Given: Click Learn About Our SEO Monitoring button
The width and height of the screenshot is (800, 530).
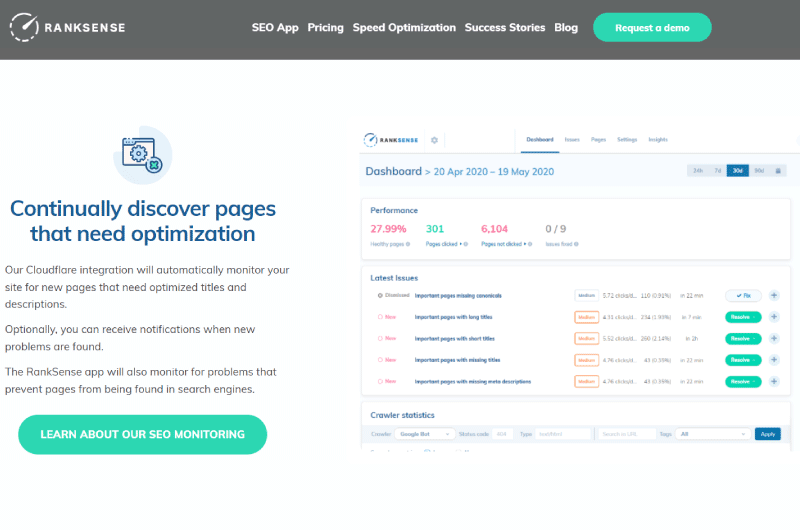Looking at the screenshot, I should (x=142, y=435).
